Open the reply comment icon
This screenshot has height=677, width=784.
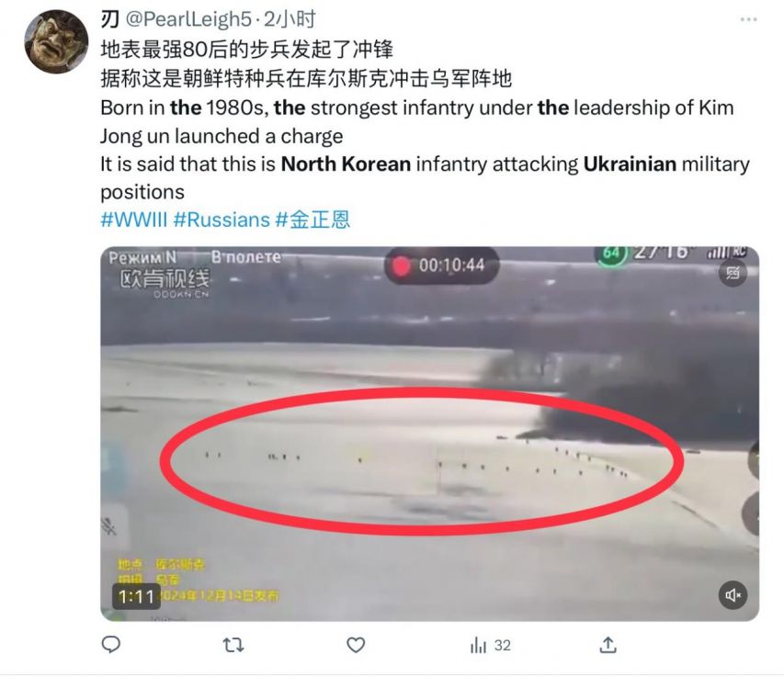(x=110, y=645)
